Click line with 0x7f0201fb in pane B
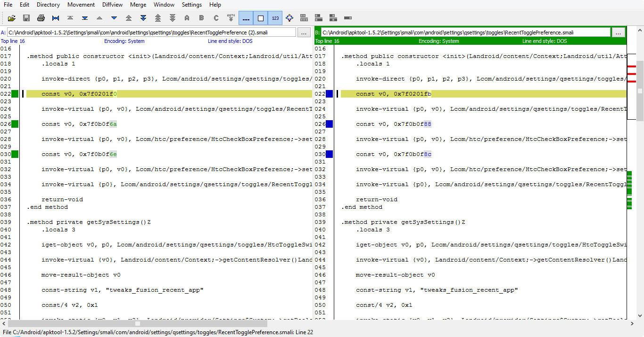The height and width of the screenshot is (337, 644). (x=484, y=94)
